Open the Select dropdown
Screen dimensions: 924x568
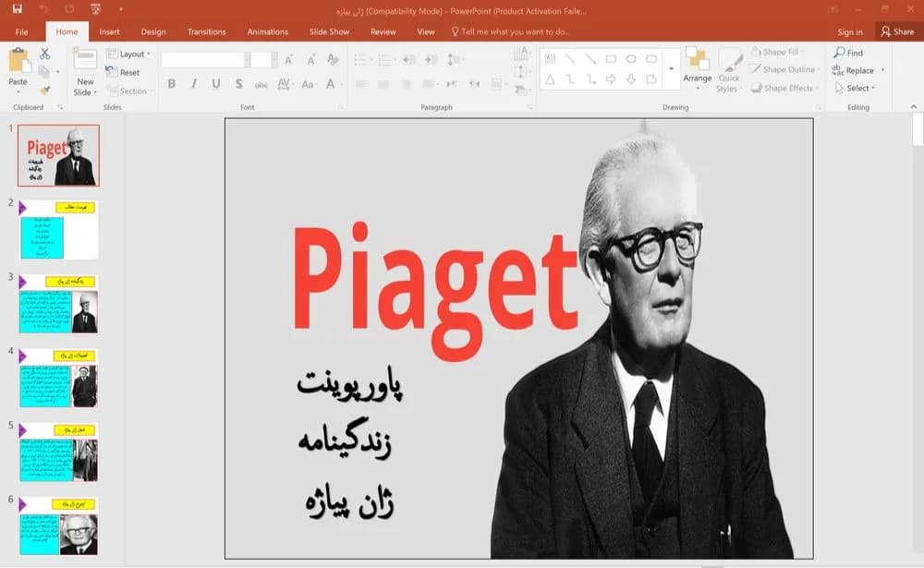[x=855, y=89]
